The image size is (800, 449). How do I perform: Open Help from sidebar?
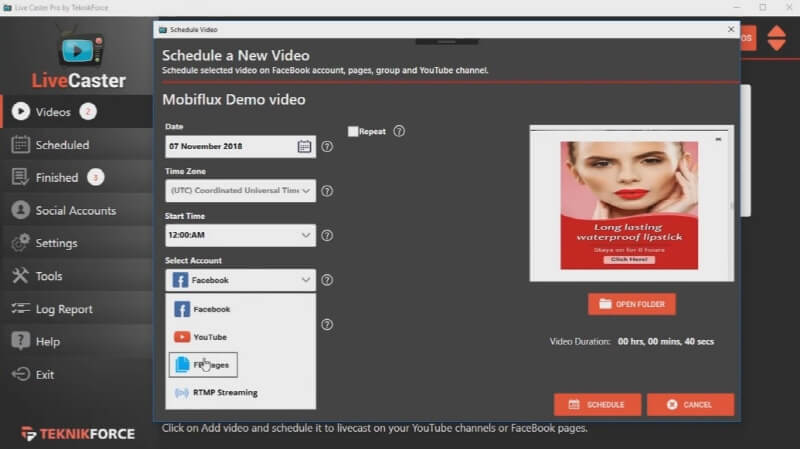pos(77,341)
